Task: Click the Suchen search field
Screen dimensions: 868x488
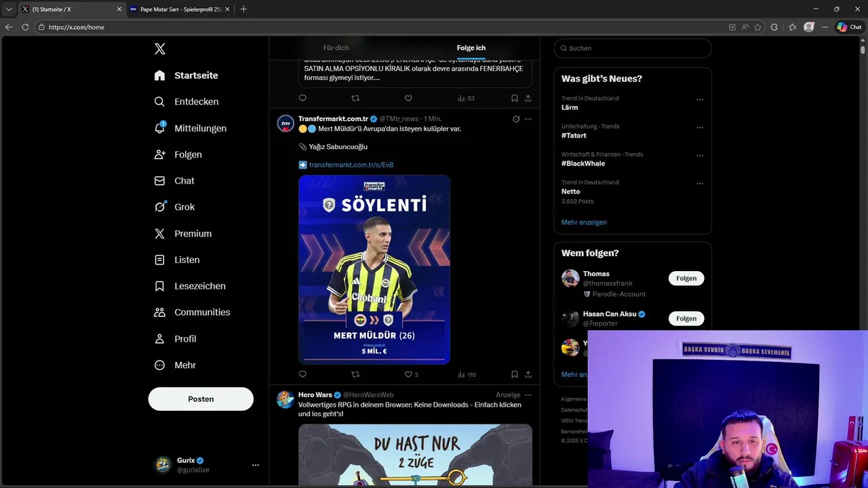Action: click(x=633, y=48)
